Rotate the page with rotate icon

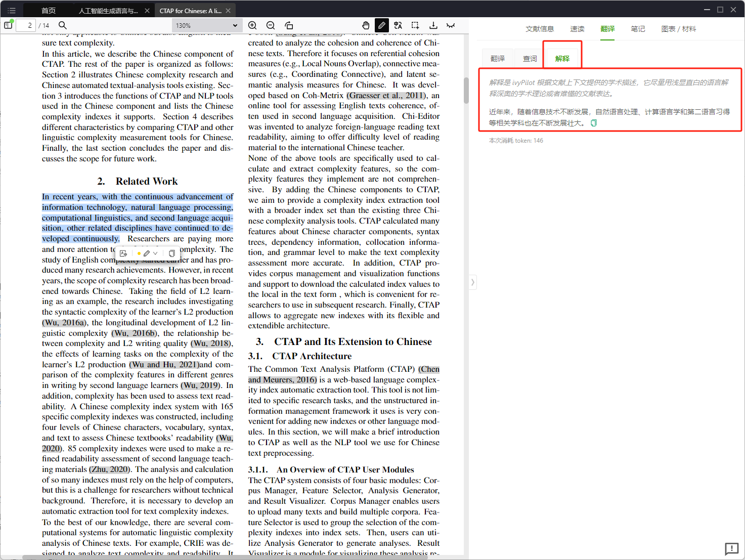[289, 25]
